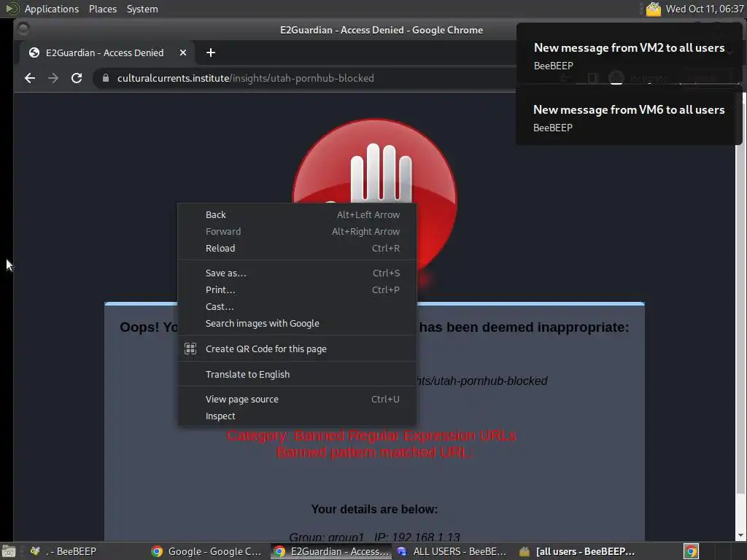Viewport: 747px width, 560px height.
Task: Select Translate to English menu entry
Action: tap(298, 374)
